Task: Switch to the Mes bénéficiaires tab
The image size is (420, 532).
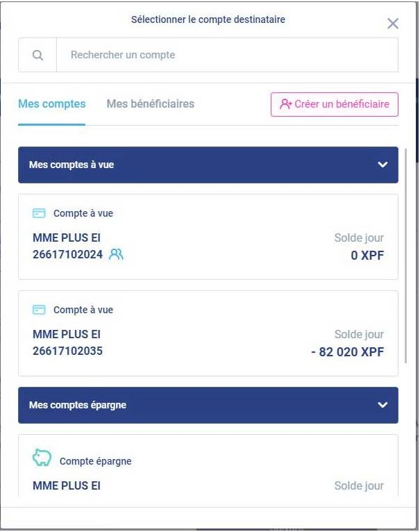Action: pos(150,103)
